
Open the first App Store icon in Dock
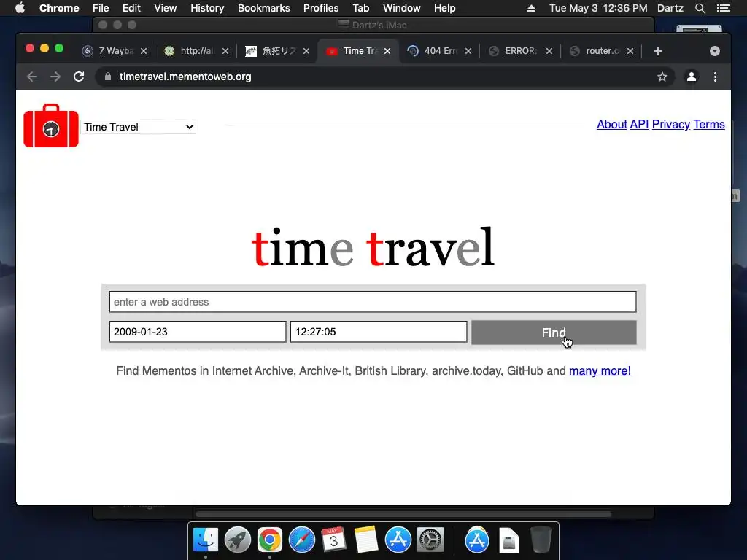click(x=398, y=540)
